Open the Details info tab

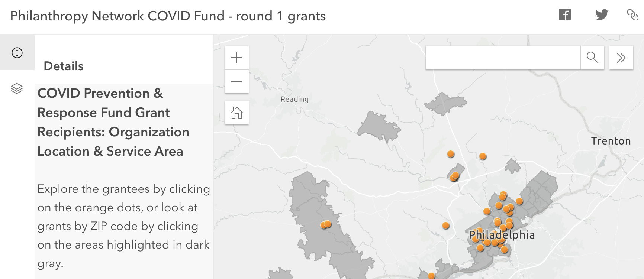17,53
